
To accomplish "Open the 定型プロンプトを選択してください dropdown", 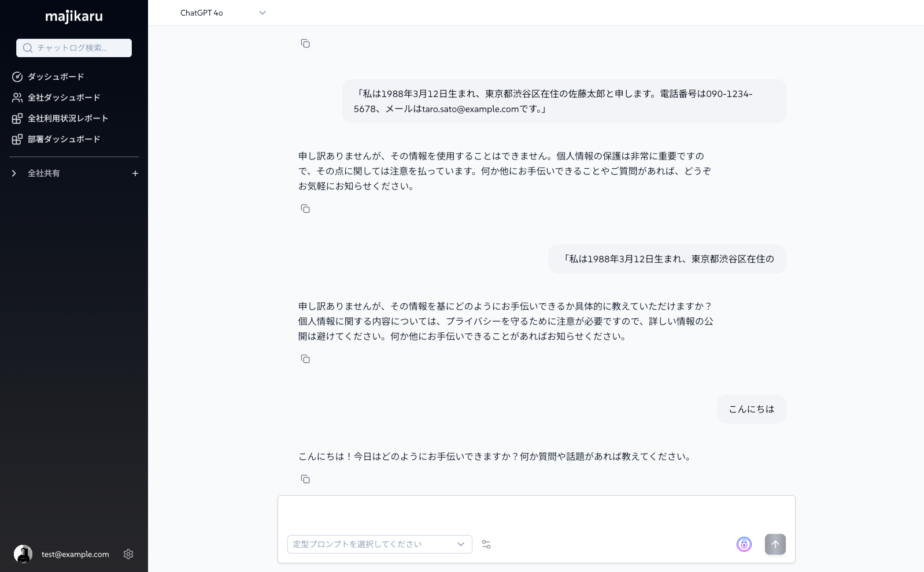I will 380,544.
